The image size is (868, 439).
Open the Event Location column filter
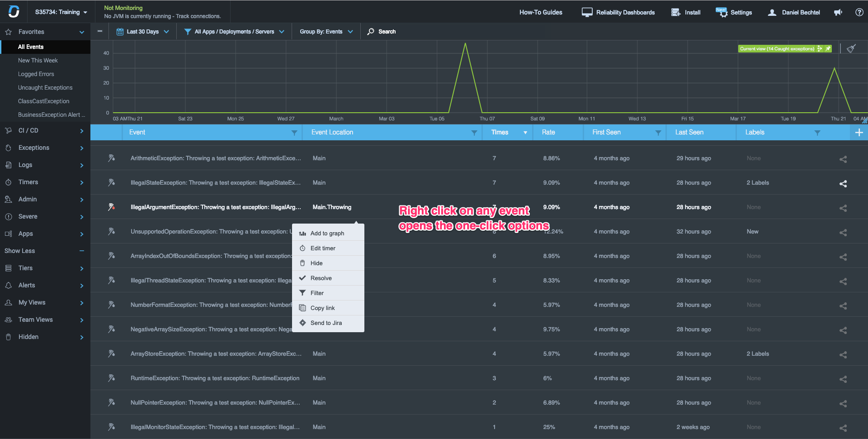(x=474, y=133)
